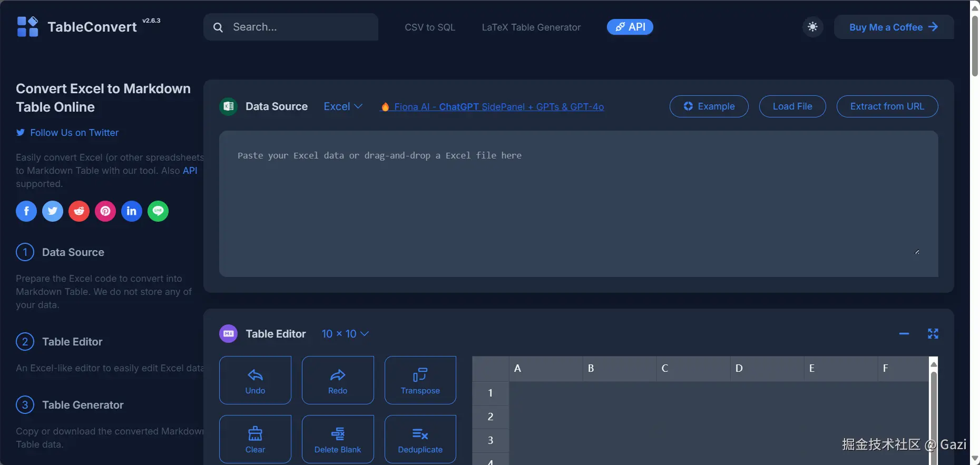
Task: Click Extract from URL button
Action: (x=887, y=106)
